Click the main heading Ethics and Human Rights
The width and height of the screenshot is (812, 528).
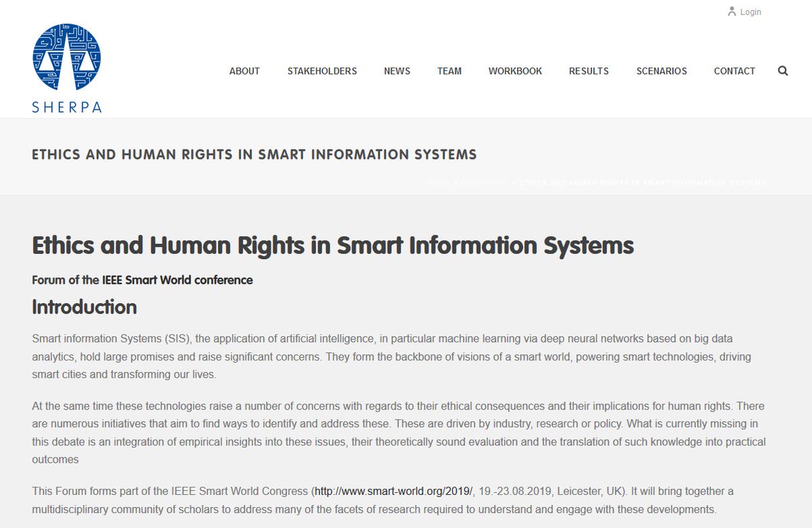(x=333, y=245)
